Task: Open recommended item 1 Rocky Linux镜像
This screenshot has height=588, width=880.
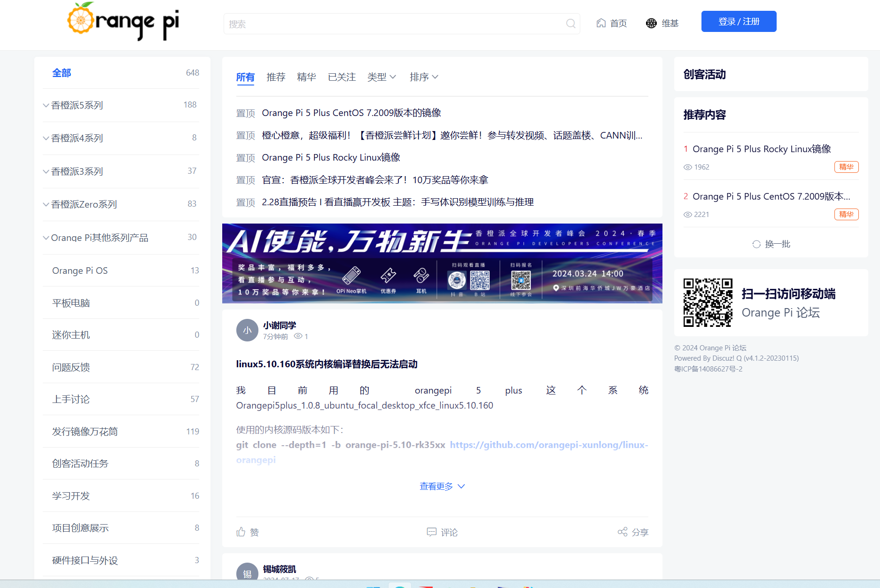Action: tap(762, 149)
